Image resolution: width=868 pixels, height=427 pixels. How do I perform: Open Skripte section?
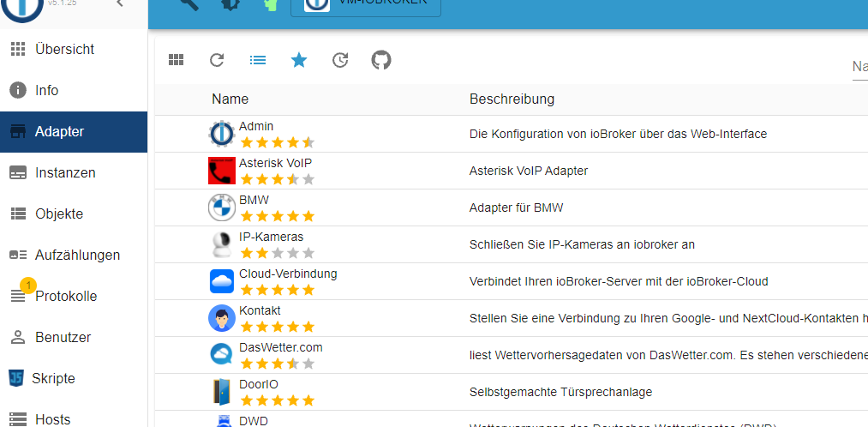click(74, 378)
